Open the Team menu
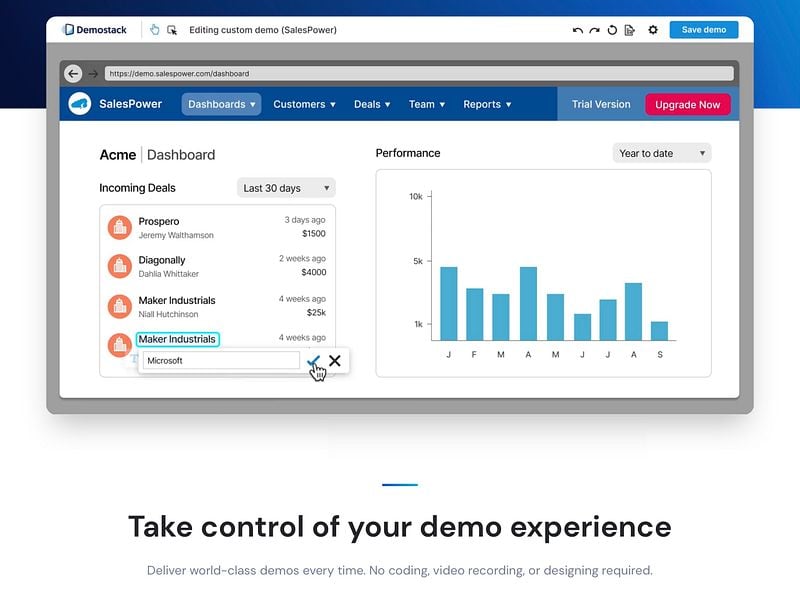 427,104
